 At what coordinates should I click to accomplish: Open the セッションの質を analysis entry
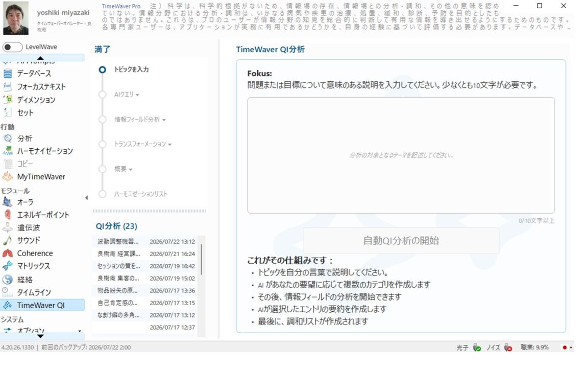[x=146, y=266]
